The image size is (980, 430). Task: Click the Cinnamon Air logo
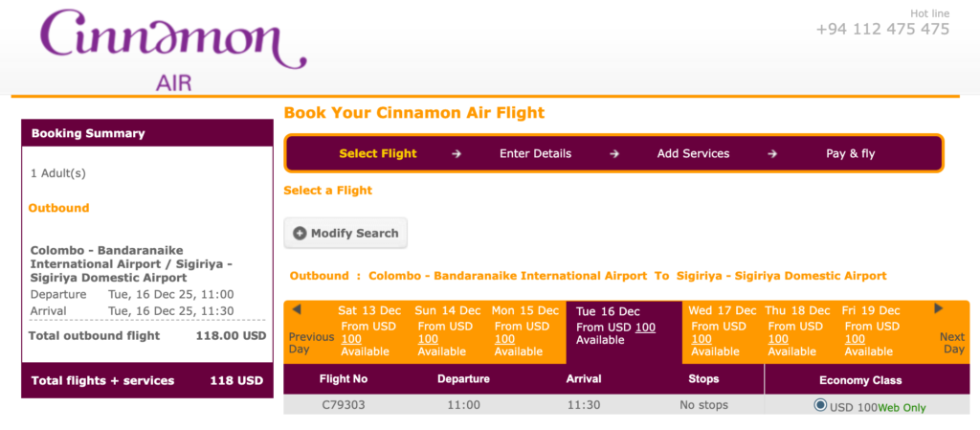[x=172, y=48]
